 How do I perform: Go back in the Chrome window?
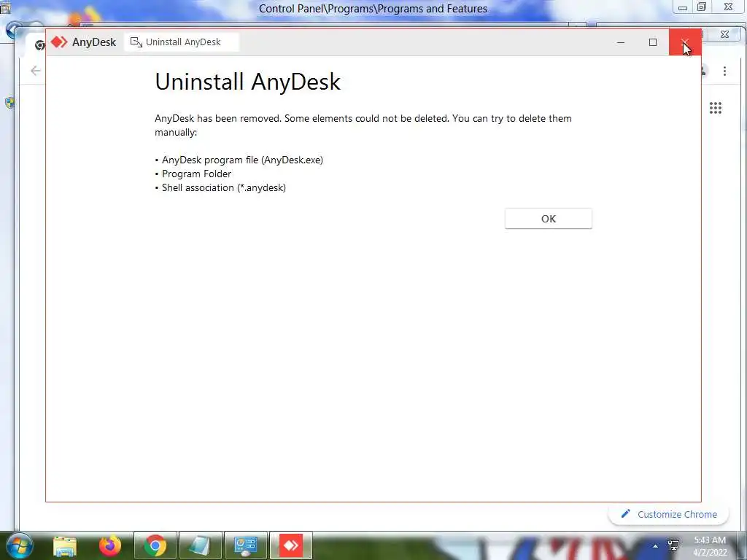35,71
